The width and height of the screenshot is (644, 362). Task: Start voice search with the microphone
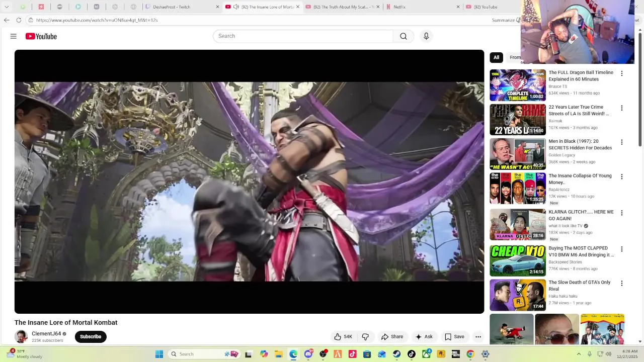426,36
